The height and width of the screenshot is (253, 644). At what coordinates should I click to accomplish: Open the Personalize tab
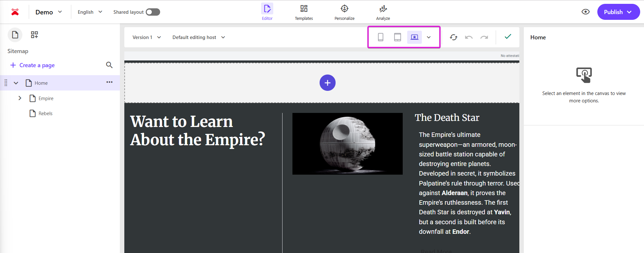point(344,12)
